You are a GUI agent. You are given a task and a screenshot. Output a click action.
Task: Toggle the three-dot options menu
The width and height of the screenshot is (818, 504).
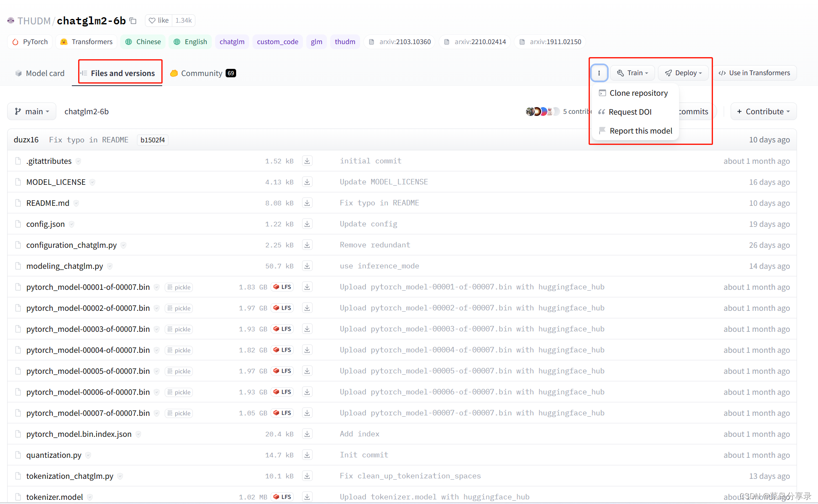[x=599, y=72]
